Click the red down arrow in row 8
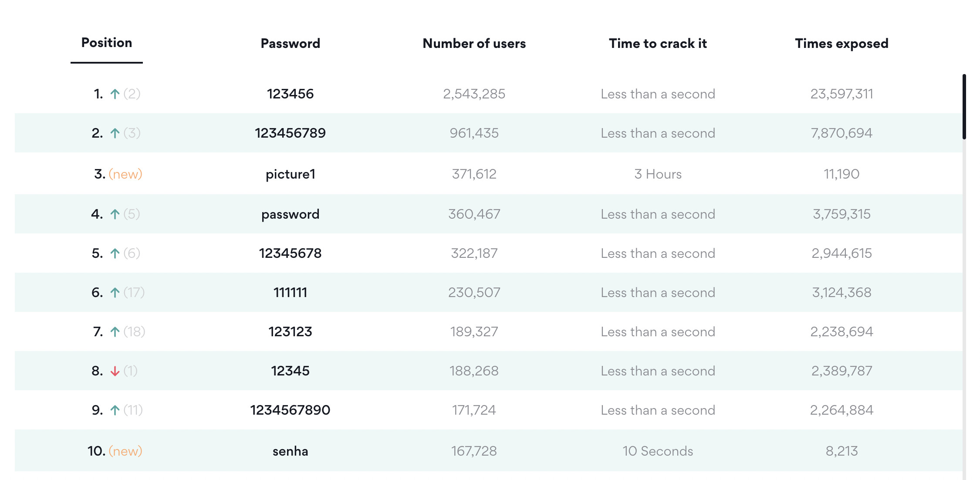 point(115,371)
